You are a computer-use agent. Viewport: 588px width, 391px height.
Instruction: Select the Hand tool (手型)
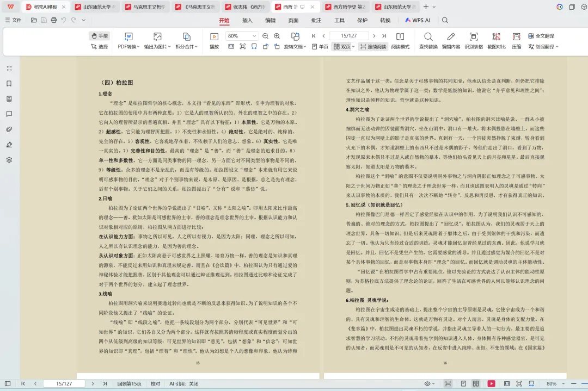click(100, 36)
